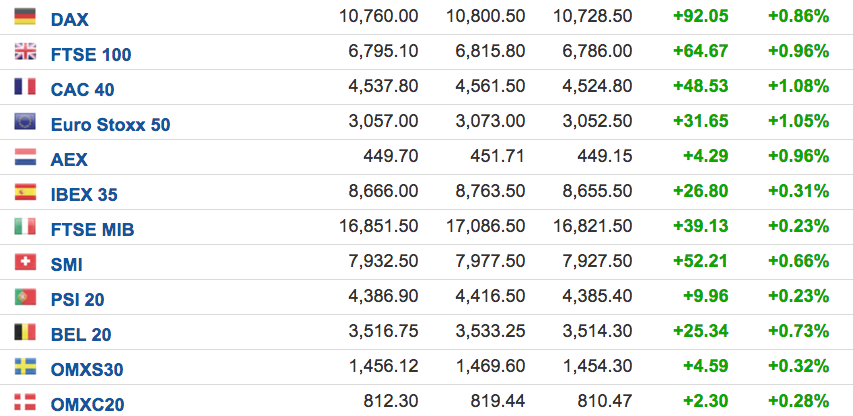The width and height of the screenshot is (853, 416).
Task: Open the FTSE MIB index link
Action: (x=92, y=230)
